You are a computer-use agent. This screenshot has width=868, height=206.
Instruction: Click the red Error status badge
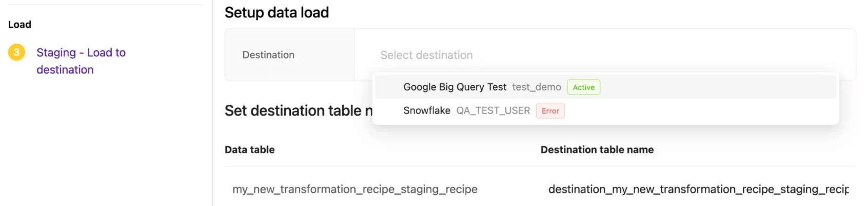(x=550, y=111)
